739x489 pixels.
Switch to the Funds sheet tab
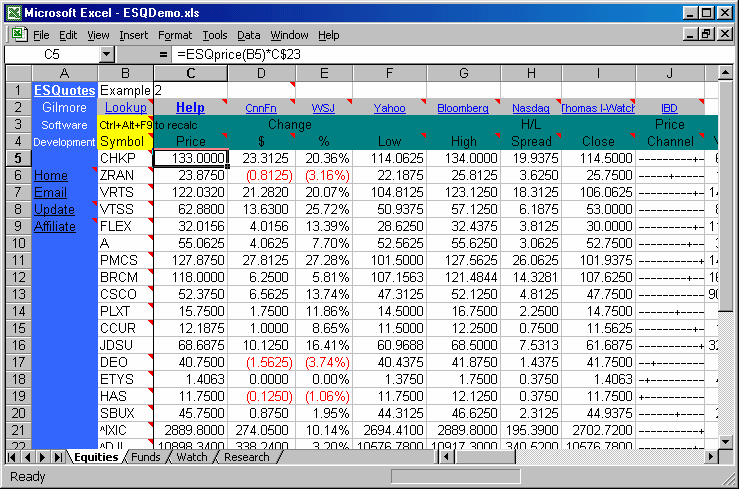(145, 457)
